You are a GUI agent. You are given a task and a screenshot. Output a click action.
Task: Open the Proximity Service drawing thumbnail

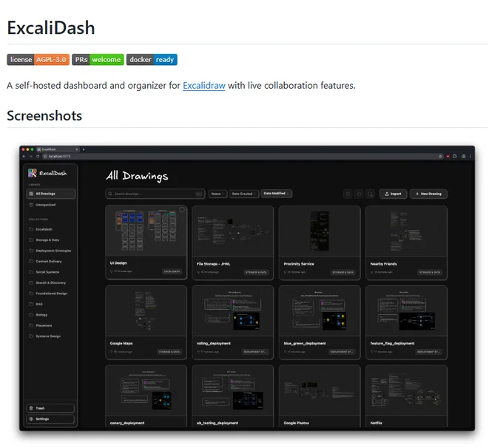(320, 231)
